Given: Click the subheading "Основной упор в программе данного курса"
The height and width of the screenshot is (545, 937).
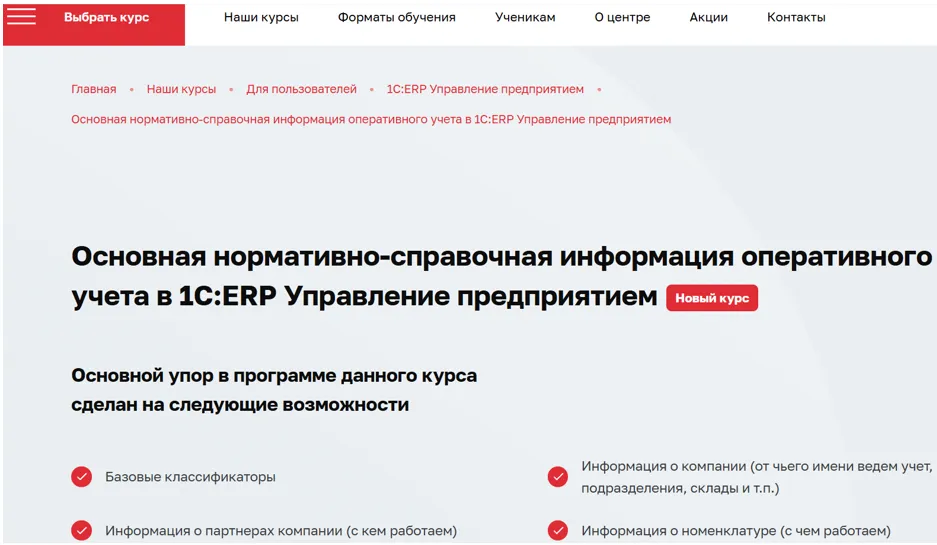Looking at the screenshot, I should point(274,376).
